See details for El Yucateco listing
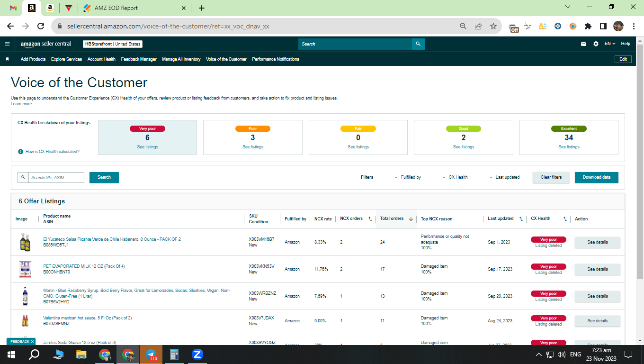The width and height of the screenshot is (644, 364). [x=598, y=242]
